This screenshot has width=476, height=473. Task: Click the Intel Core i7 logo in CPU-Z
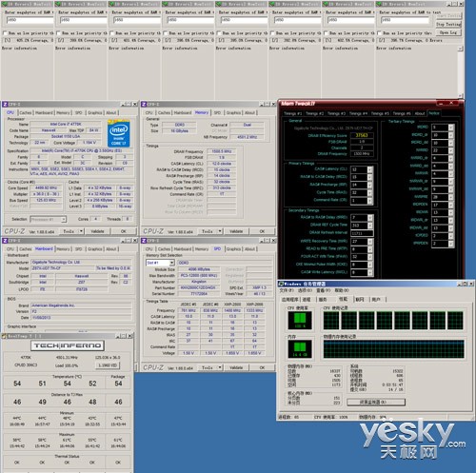pos(118,133)
